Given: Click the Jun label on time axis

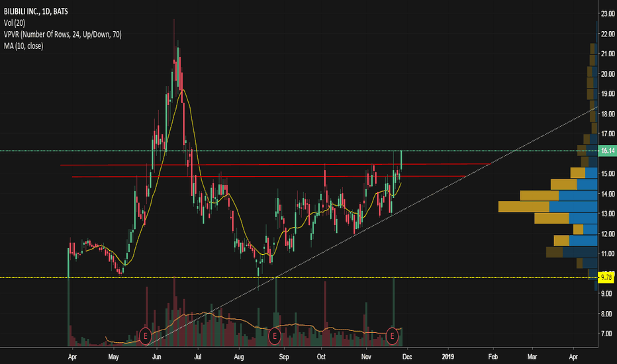Looking at the screenshot, I should click(x=157, y=357).
